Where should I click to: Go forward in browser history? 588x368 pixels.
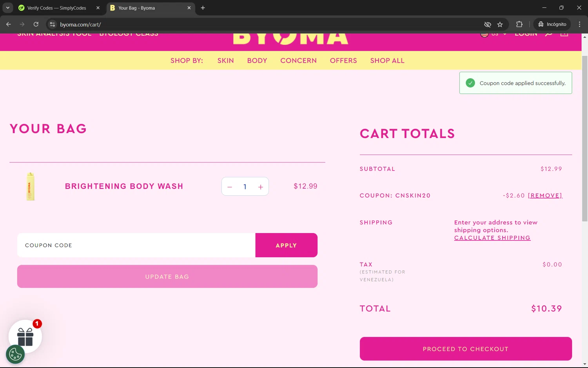(x=22, y=24)
